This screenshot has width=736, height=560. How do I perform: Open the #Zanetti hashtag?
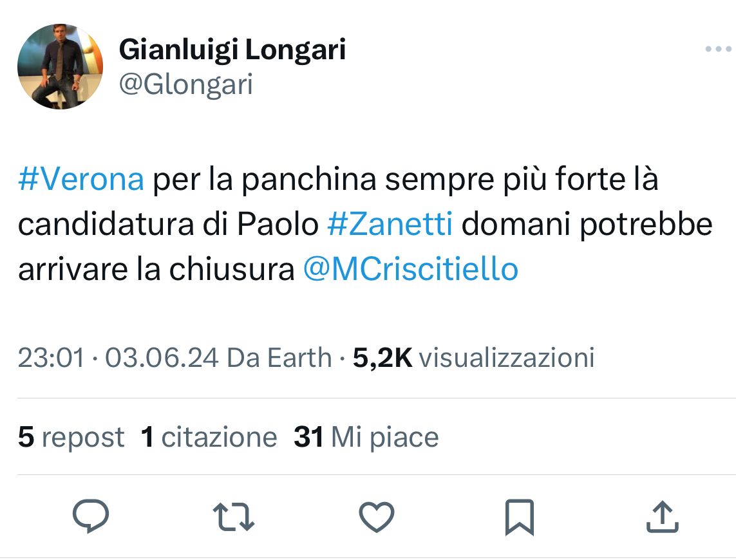coord(390,225)
